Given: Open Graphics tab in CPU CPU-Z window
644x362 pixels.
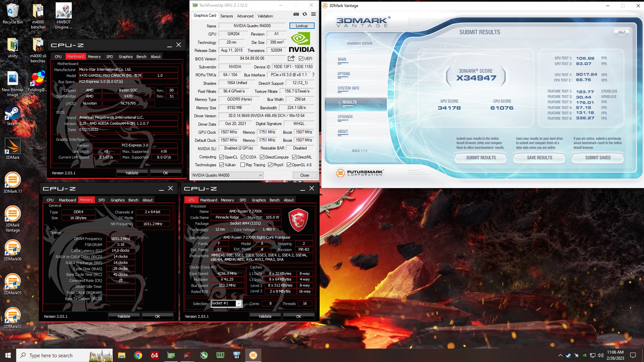Looking at the screenshot, I should point(259,200).
